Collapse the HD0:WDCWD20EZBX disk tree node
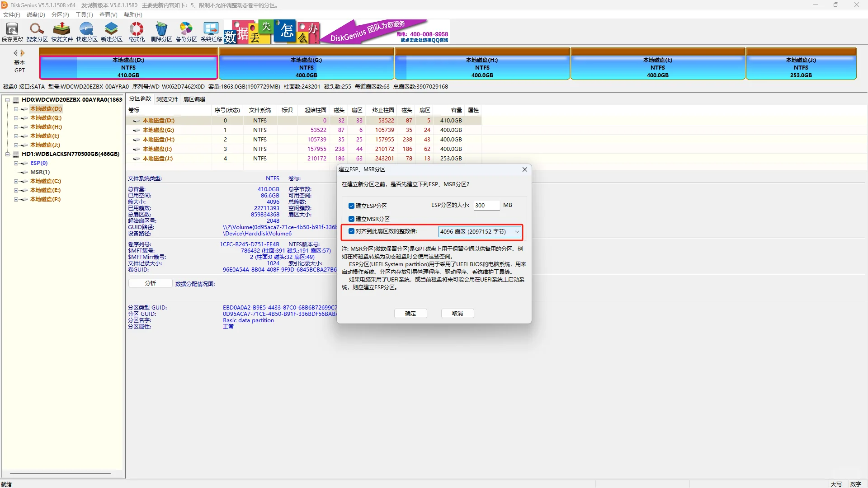 (x=8, y=100)
